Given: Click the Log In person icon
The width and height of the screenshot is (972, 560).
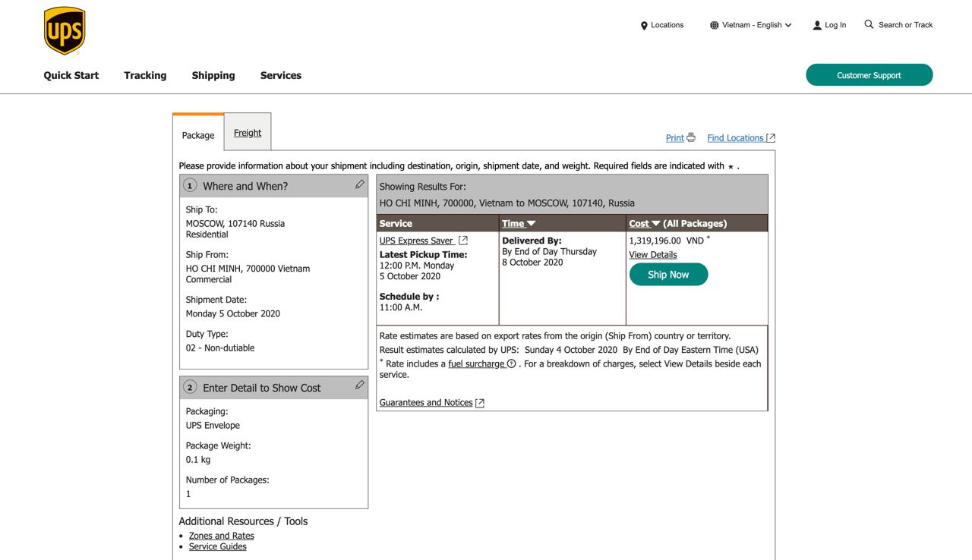Looking at the screenshot, I should 817,25.
